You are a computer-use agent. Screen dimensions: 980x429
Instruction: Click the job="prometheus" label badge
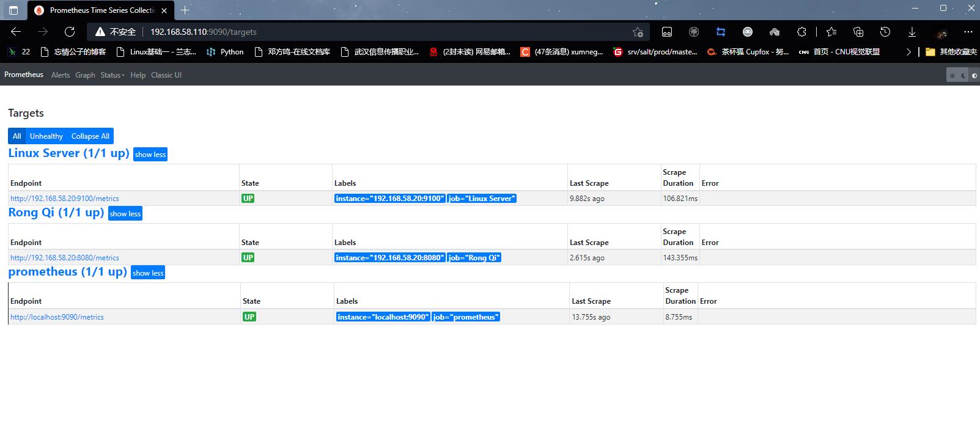coord(466,317)
